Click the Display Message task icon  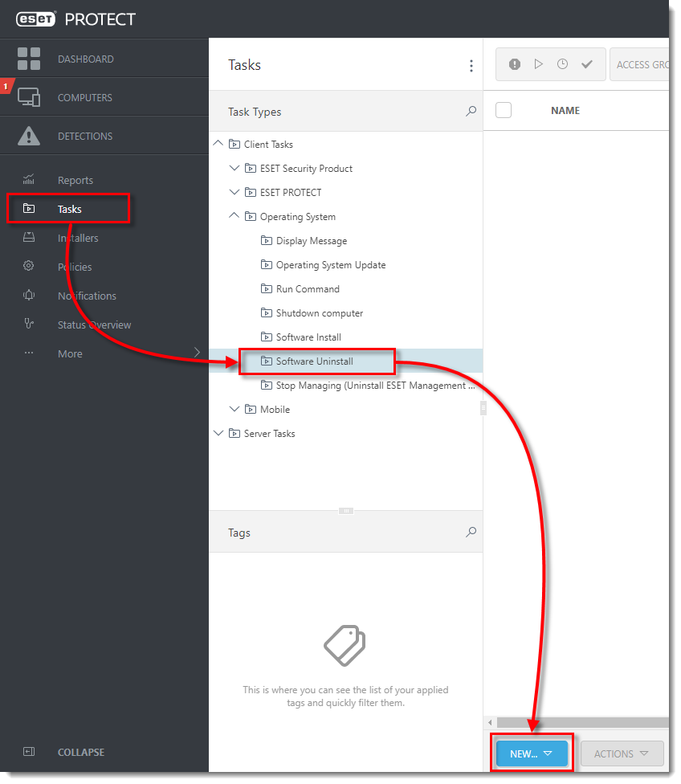pyautogui.click(x=267, y=240)
